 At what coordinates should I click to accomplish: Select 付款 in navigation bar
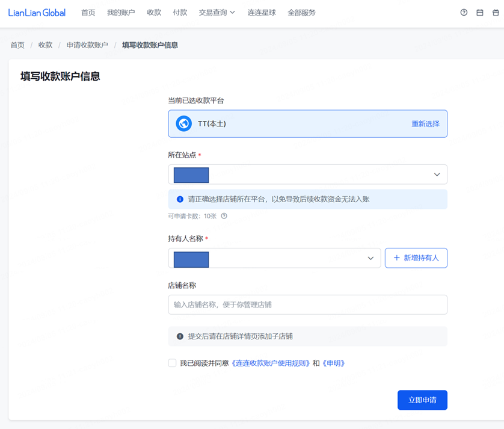180,13
